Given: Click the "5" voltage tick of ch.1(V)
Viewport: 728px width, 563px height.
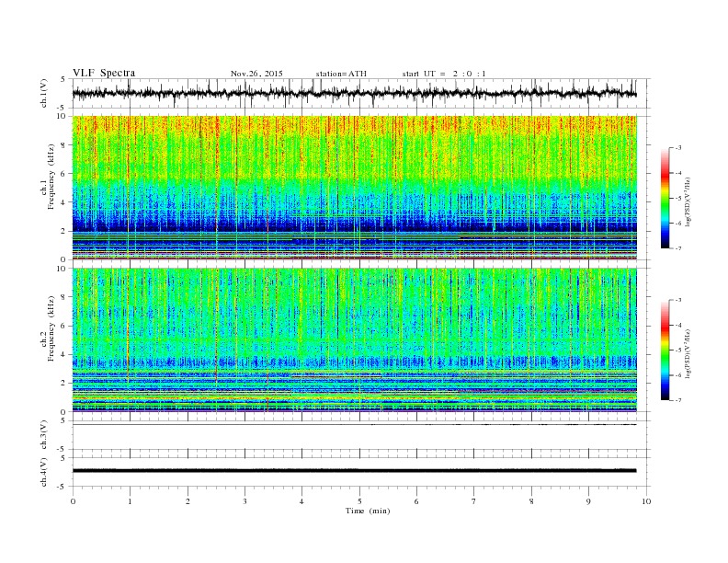Looking at the screenshot, I should pos(63,79).
